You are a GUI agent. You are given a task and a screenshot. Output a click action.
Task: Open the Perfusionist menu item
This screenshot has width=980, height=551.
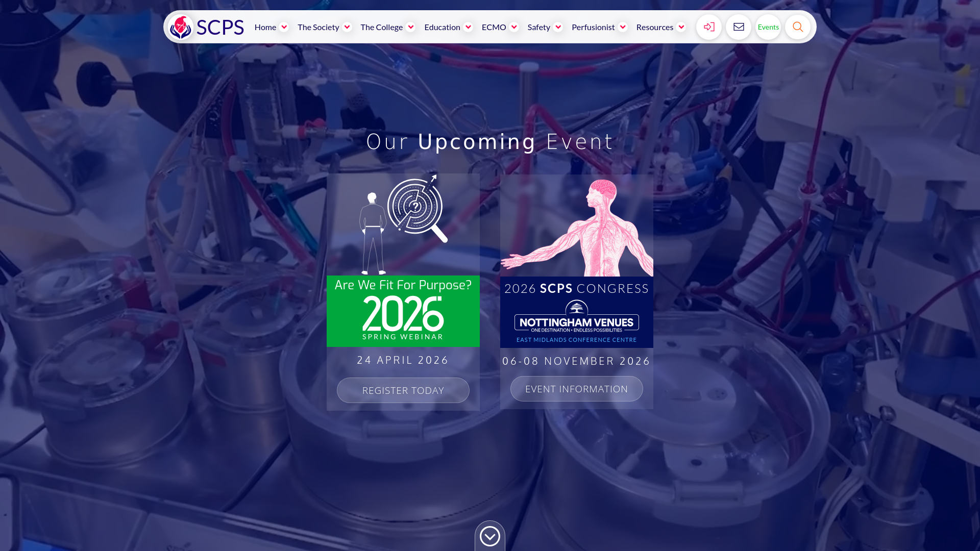pos(593,27)
